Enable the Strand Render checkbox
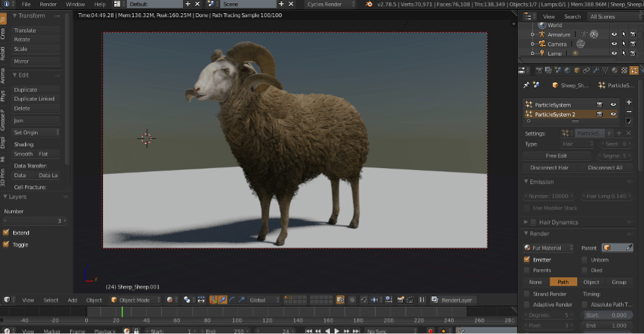The height and width of the screenshot is (334, 644). (x=526, y=294)
